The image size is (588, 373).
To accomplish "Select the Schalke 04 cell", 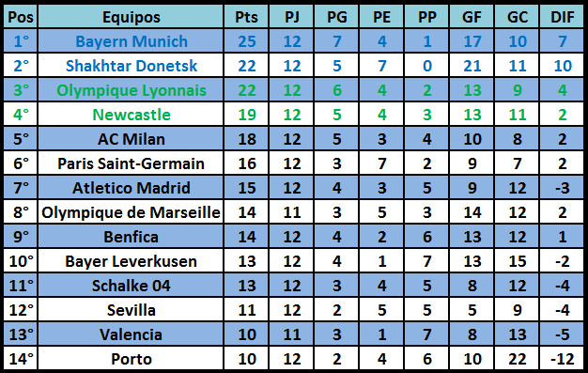I will tap(131, 286).
